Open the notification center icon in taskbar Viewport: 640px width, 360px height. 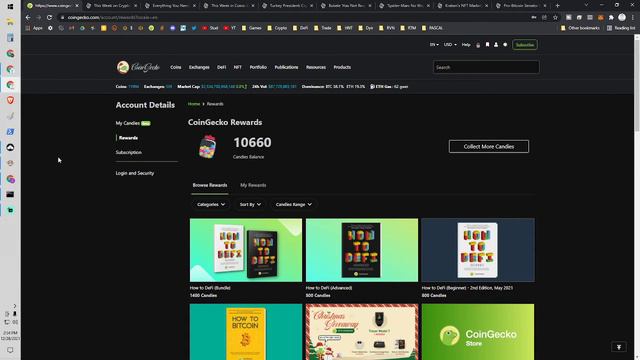tap(10, 350)
